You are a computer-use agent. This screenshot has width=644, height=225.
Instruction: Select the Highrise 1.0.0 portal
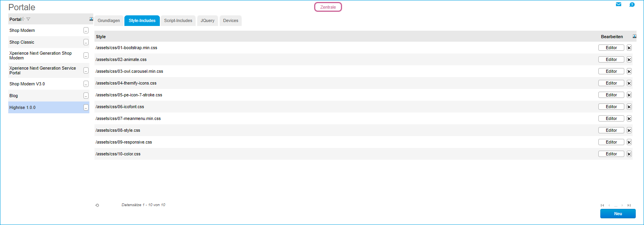[49, 107]
